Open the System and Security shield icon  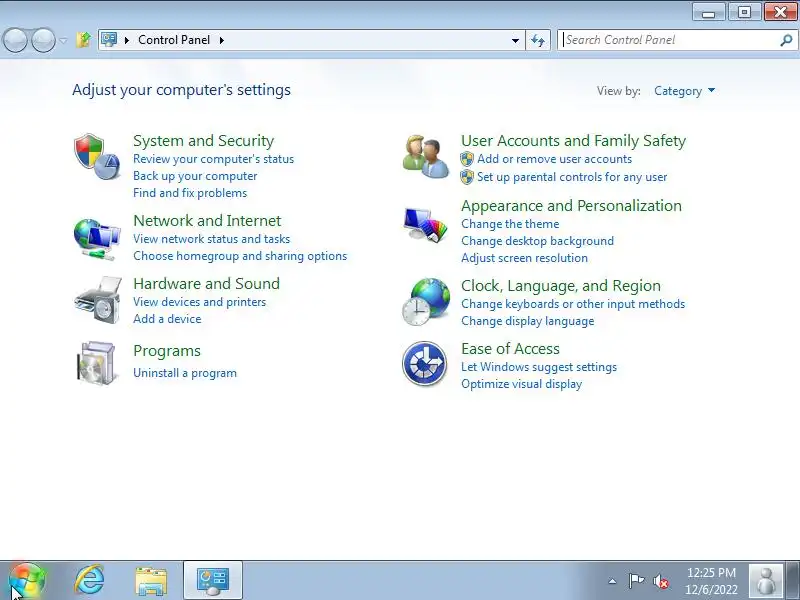pyautogui.click(x=97, y=157)
